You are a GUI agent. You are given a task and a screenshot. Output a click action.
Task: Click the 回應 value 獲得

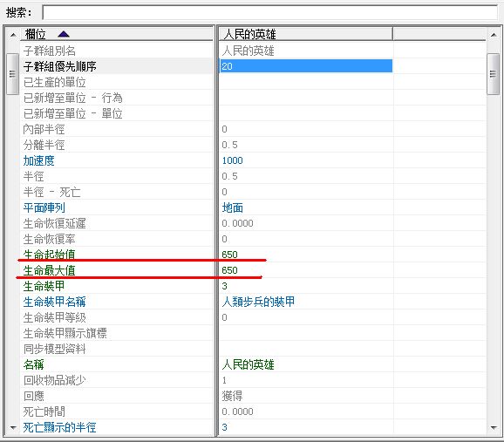(233, 396)
